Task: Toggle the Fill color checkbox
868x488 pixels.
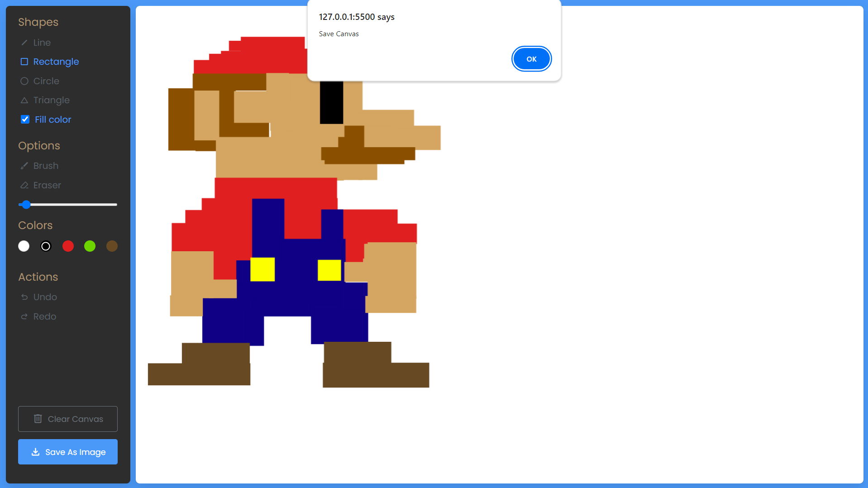Action: [25, 120]
